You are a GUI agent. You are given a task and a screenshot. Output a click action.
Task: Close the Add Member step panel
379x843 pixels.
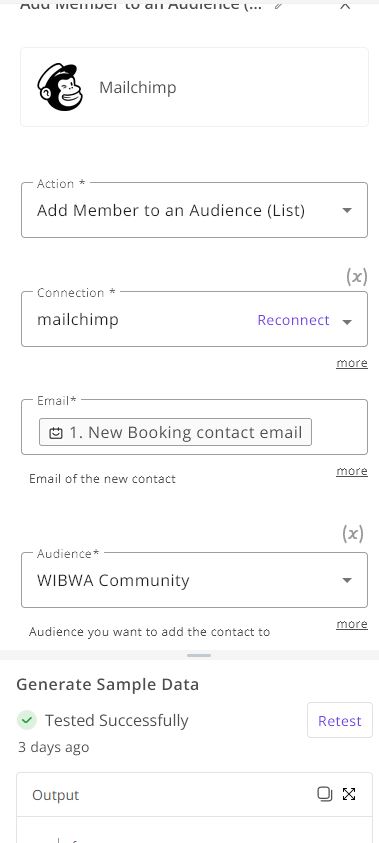coord(346,5)
